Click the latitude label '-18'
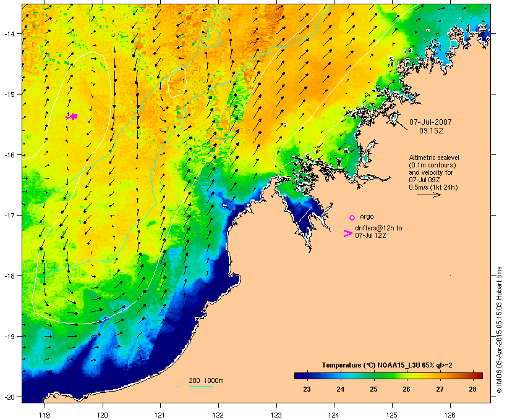Screen dimensions: 507x420 click(9, 276)
